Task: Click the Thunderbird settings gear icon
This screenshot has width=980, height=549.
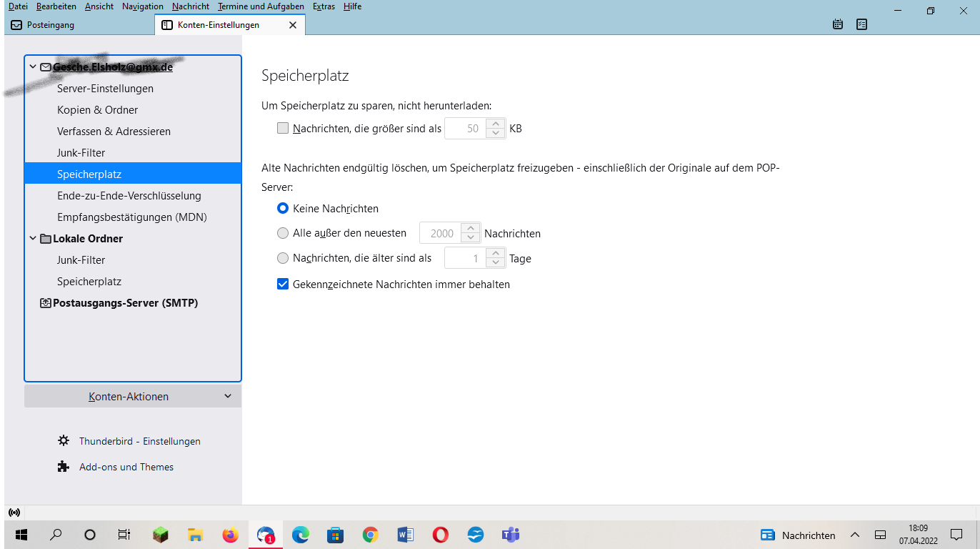Action: (64, 441)
